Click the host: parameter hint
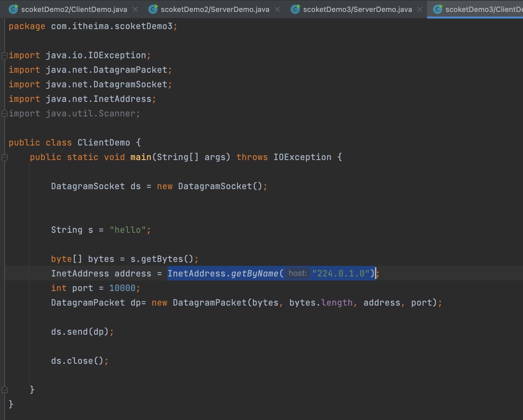 point(298,273)
